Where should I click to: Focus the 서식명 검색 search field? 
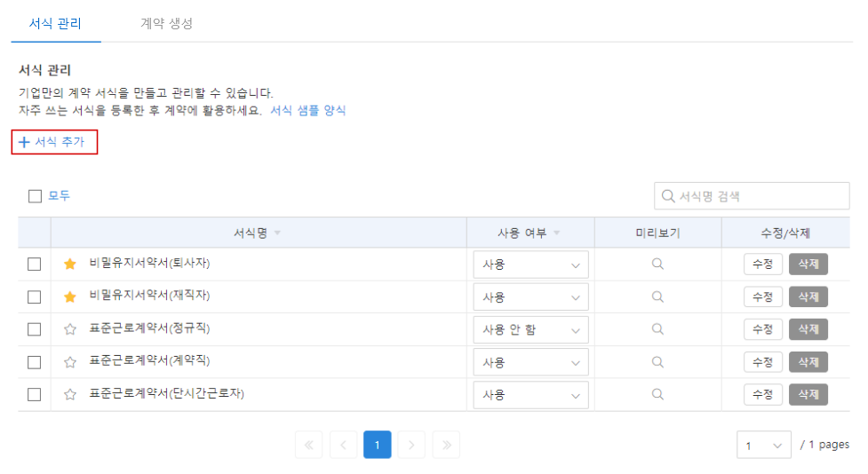tap(752, 196)
